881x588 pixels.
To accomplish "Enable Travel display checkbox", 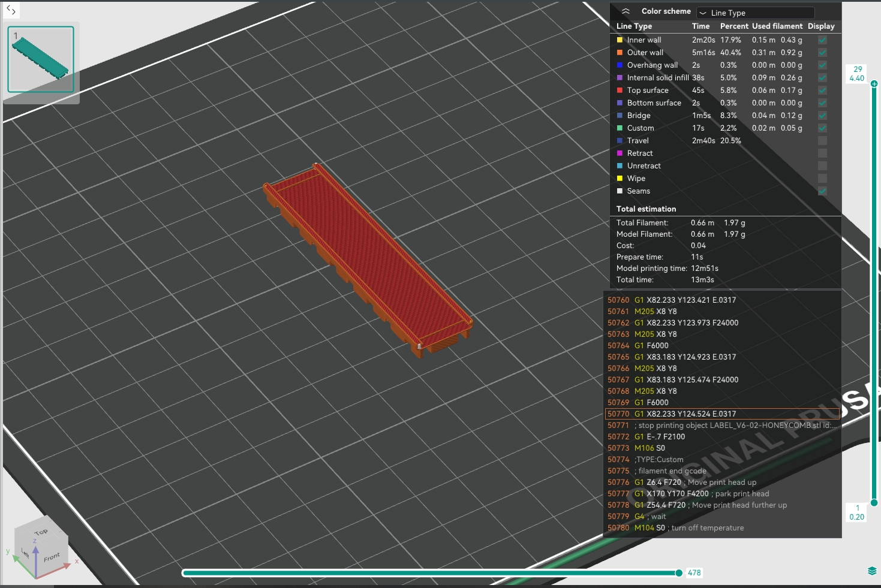I will pos(822,141).
